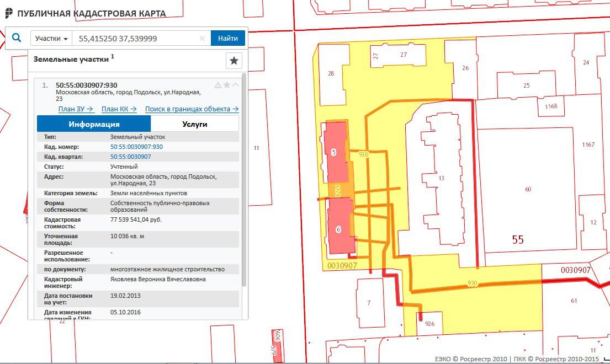
Task: Collapse the result card with chevron
Action: tap(235, 85)
